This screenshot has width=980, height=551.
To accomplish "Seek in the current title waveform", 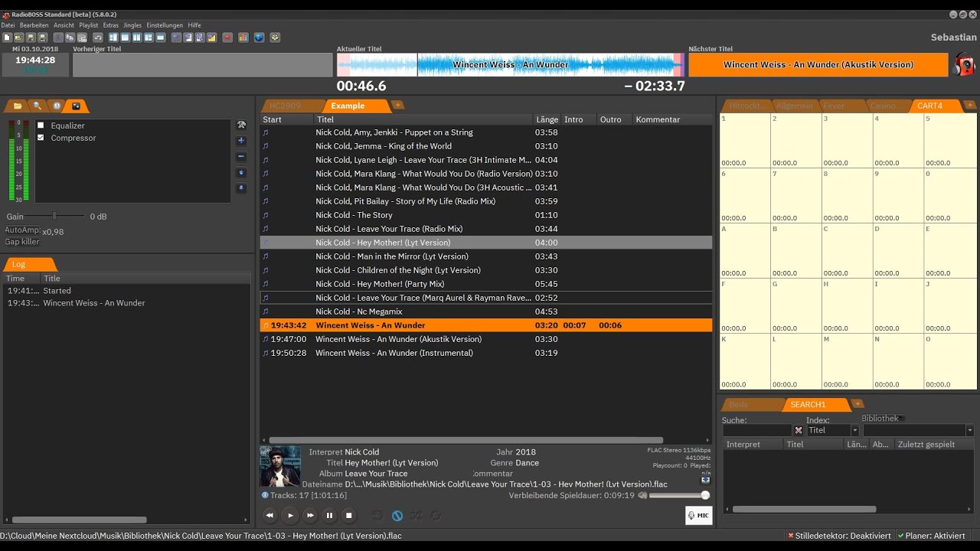I will (x=510, y=65).
